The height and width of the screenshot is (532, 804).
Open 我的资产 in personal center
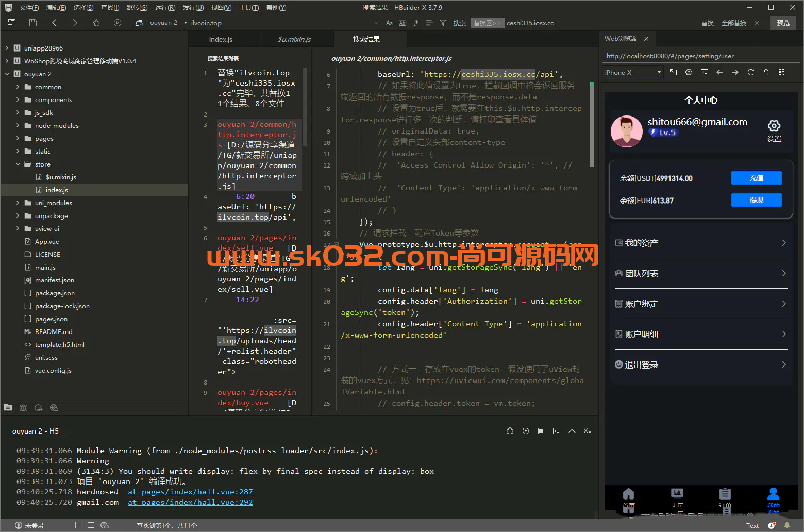pyautogui.click(x=701, y=243)
